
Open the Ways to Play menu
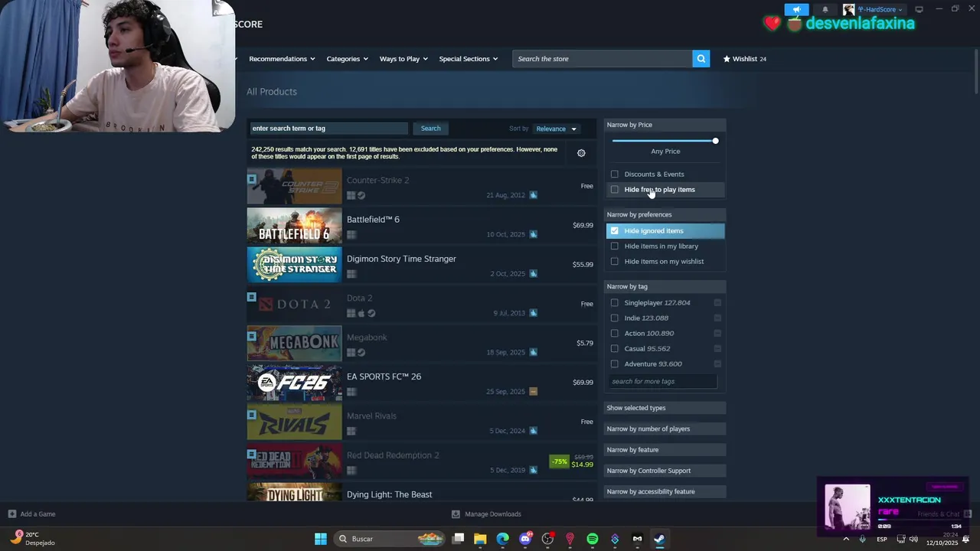pos(403,59)
